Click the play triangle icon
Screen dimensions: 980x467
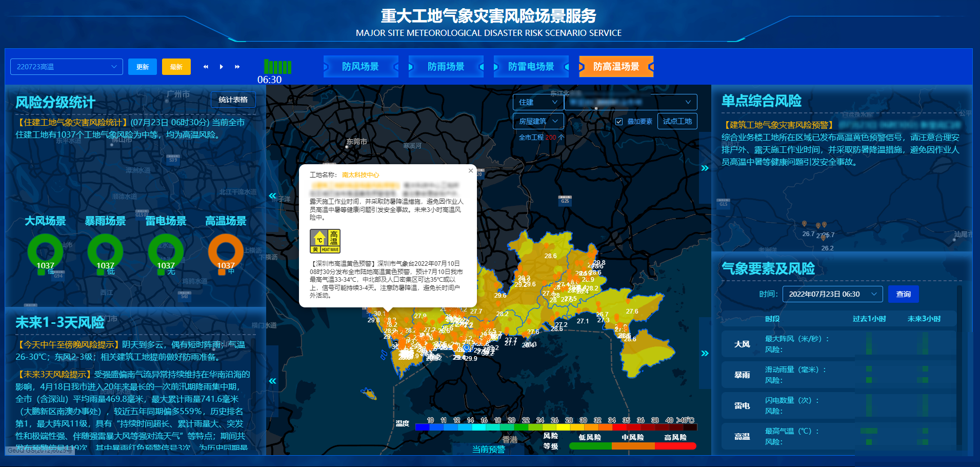pyautogui.click(x=222, y=67)
